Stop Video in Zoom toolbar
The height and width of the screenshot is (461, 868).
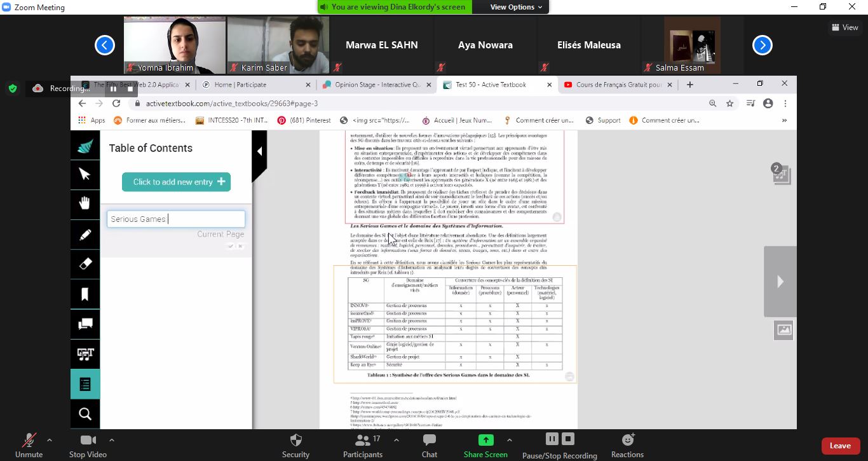(x=88, y=444)
